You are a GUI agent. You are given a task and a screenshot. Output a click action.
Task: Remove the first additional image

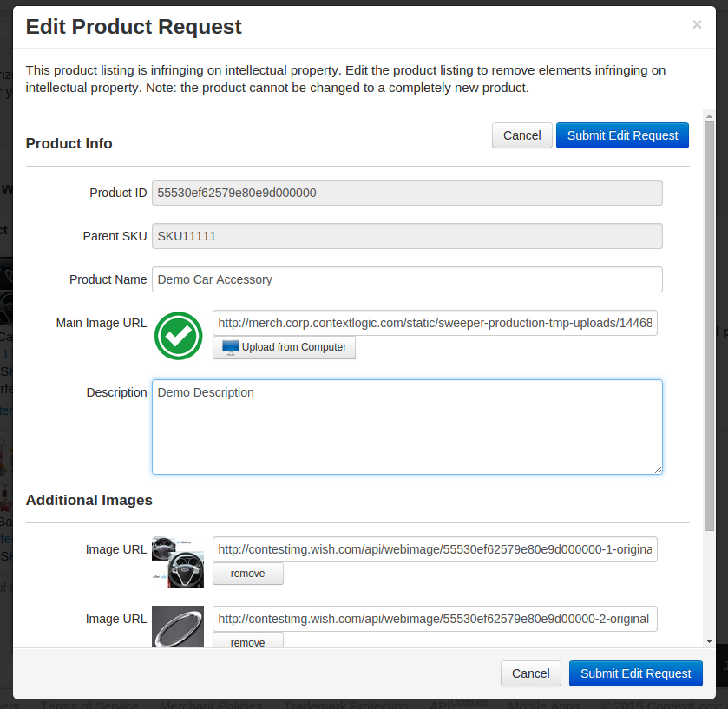coord(247,574)
